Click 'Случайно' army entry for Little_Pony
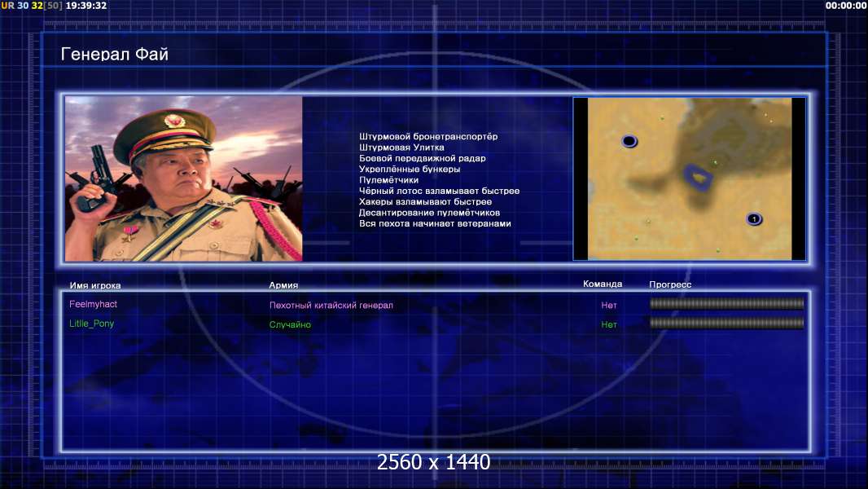Screen dimensions: 868x489 290,324
